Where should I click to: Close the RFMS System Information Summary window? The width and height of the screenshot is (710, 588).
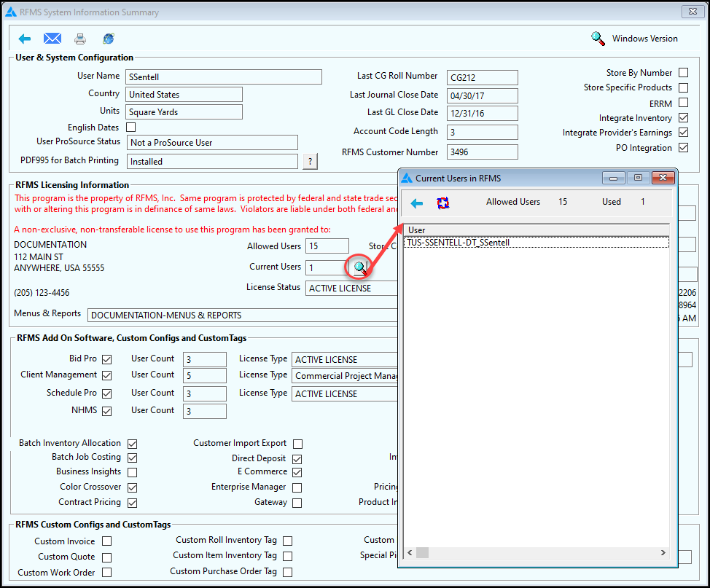click(693, 12)
